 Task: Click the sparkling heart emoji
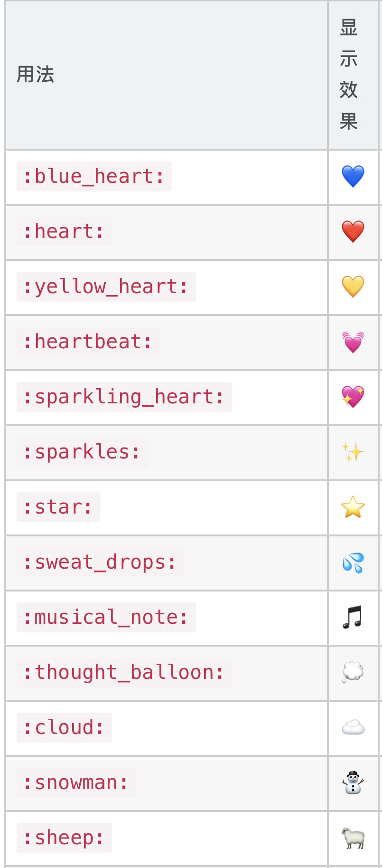[353, 397]
